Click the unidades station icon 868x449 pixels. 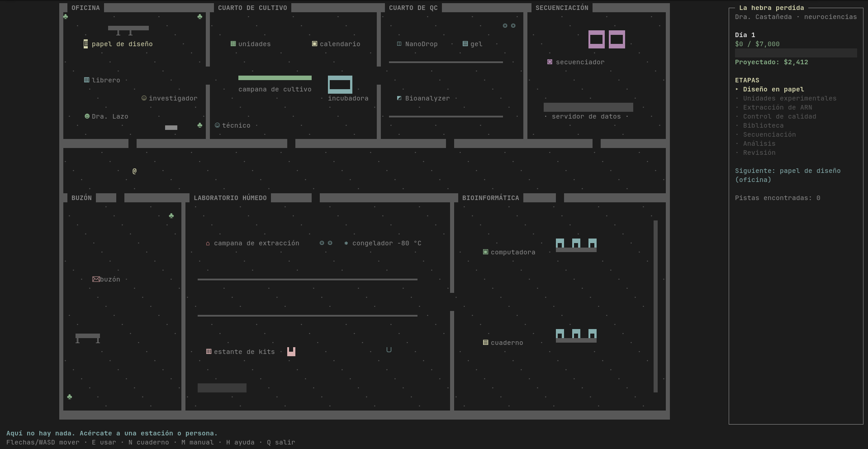coord(233,44)
